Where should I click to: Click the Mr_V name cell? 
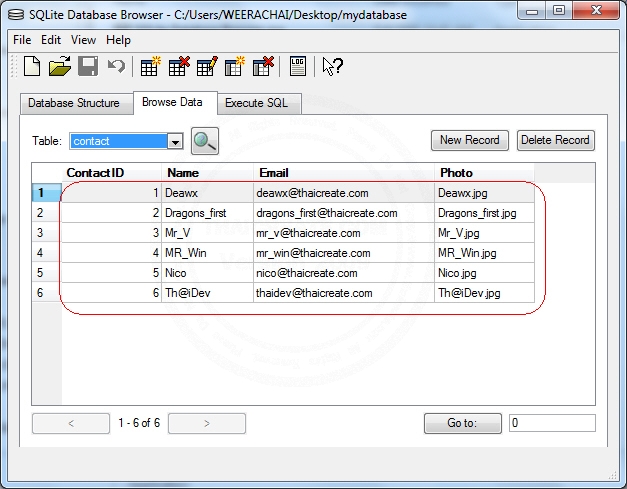coord(207,233)
